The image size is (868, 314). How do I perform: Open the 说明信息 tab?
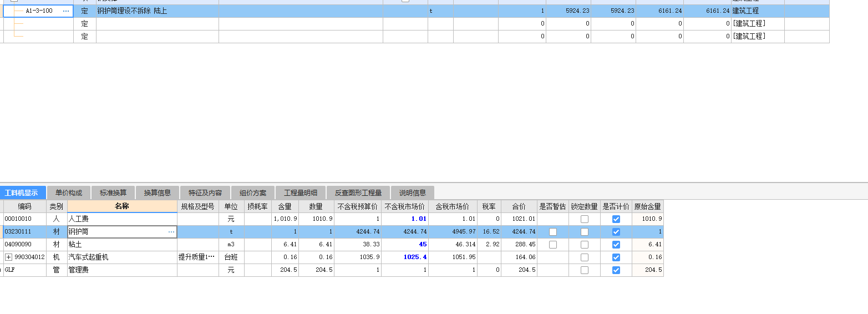click(413, 193)
